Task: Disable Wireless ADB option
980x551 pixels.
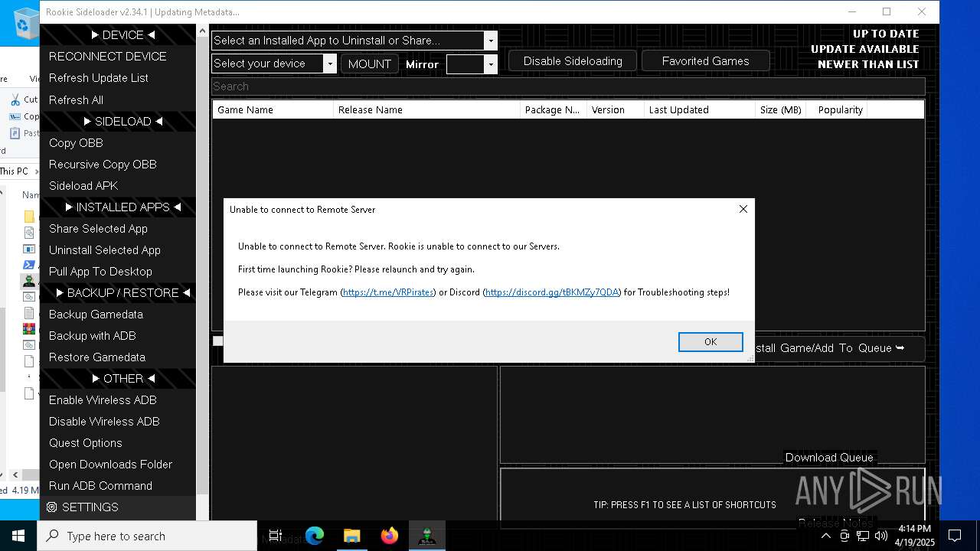Action: coord(104,421)
